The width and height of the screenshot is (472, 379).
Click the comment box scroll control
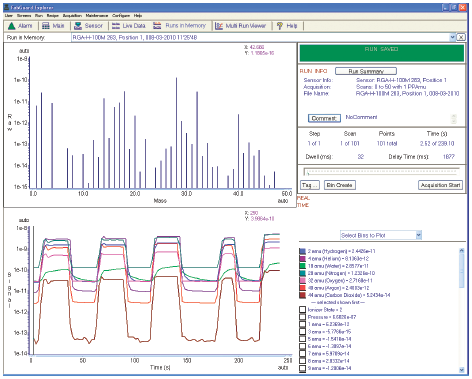454,119
